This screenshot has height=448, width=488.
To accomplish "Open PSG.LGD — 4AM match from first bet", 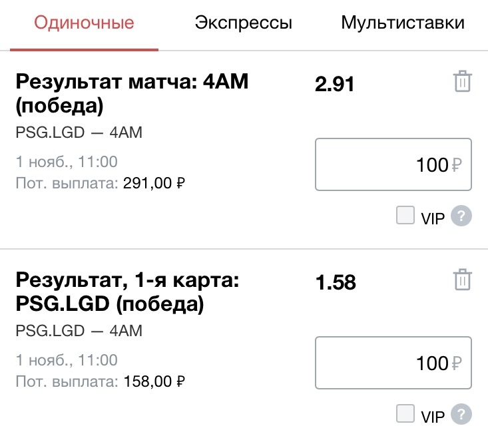I will click(79, 132).
